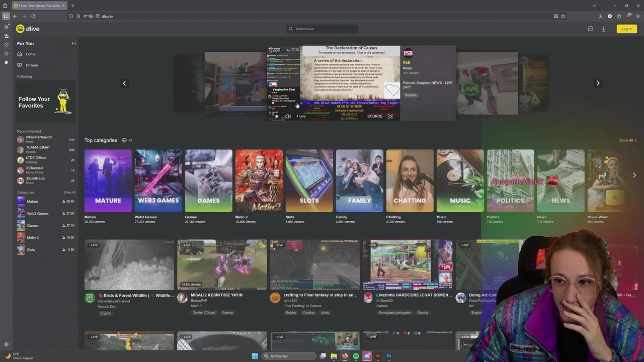Collapse the For You sidebar with the arrow icon
Screen dimensions: 644x362
pyautogui.click(x=73, y=43)
